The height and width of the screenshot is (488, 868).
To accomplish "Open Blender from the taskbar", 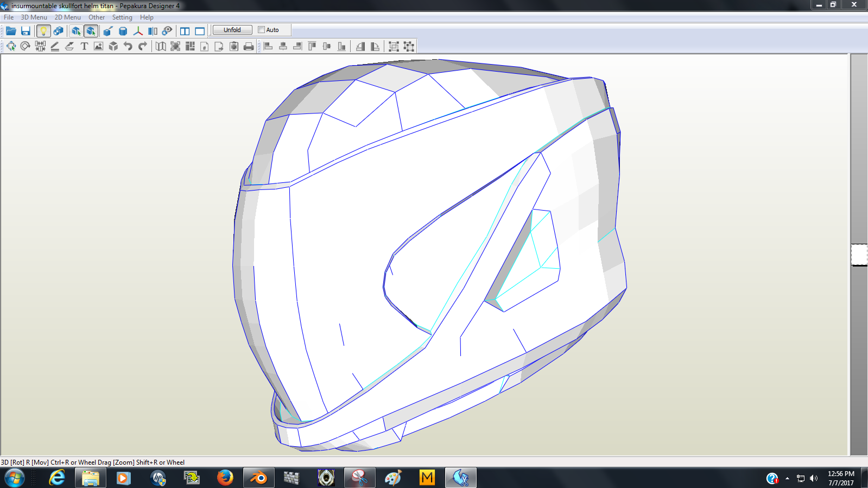I will click(258, 478).
